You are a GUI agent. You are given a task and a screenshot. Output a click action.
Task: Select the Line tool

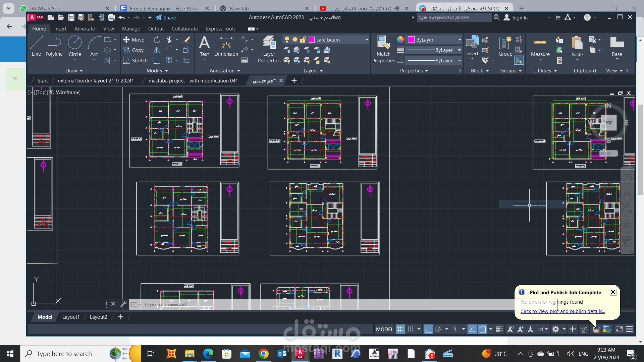(36, 46)
